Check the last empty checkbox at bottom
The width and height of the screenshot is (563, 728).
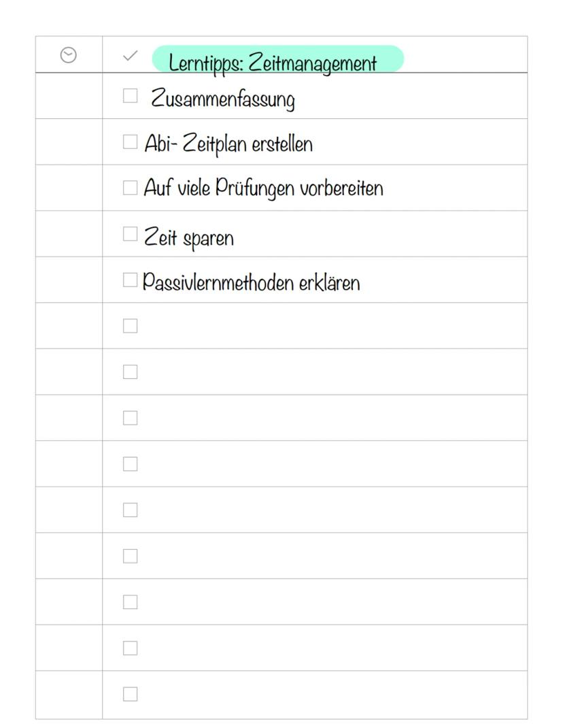pyautogui.click(x=130, y=694)
